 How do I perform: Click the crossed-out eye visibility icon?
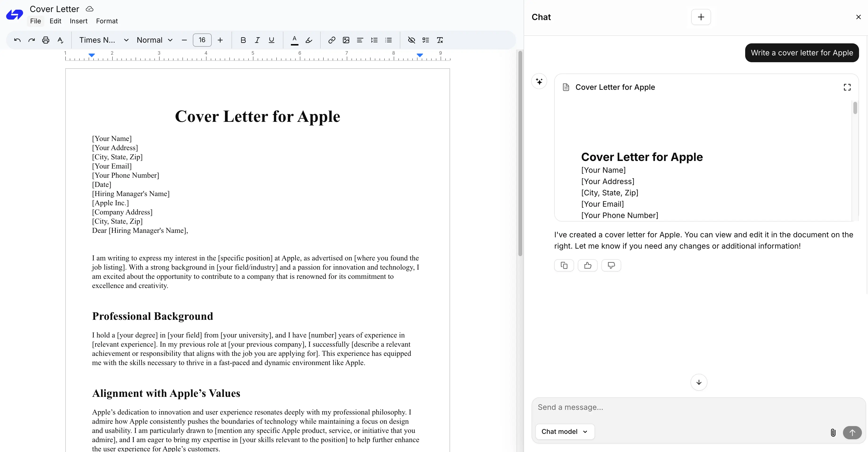point(411,40)
